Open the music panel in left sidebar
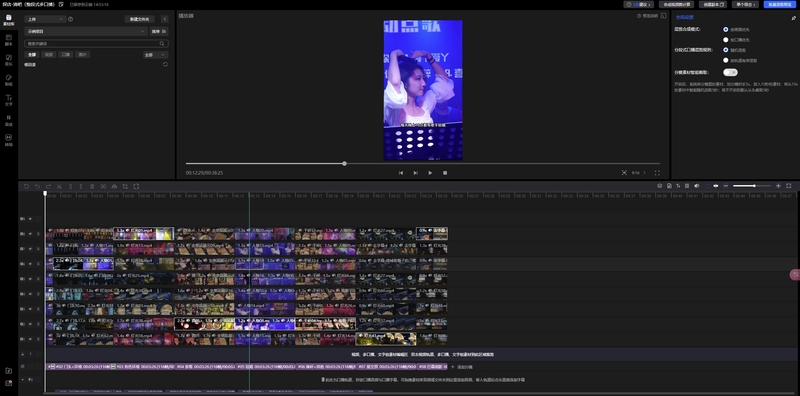Viewport: 800px width, 396px height. point(8,60)
